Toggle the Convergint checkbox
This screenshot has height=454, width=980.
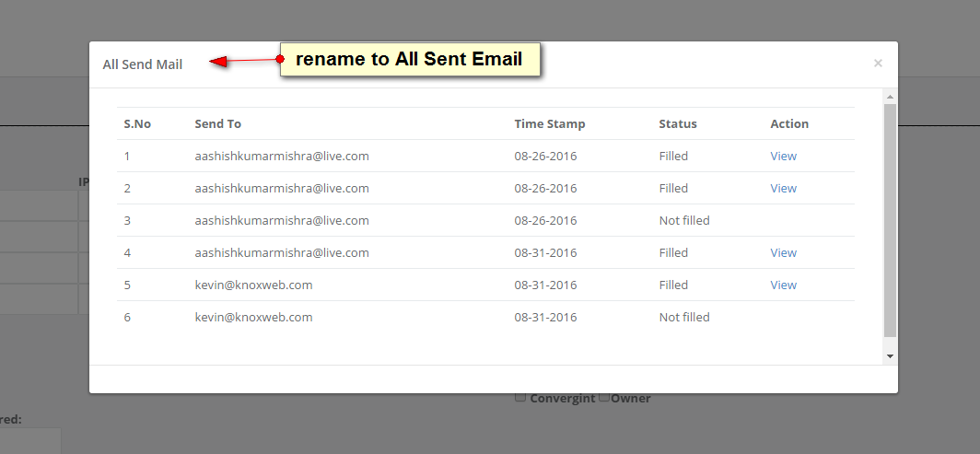[520, 398]
